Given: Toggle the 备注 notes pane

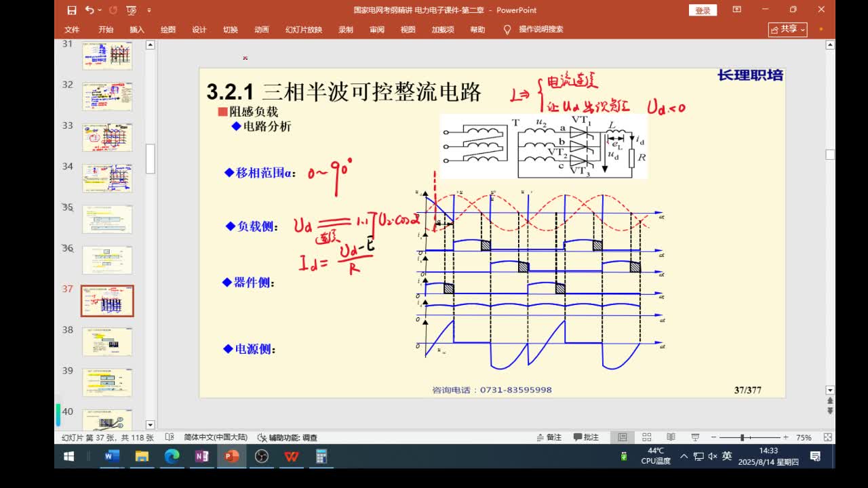Looking at the screenshot, I should coord(549,438).
